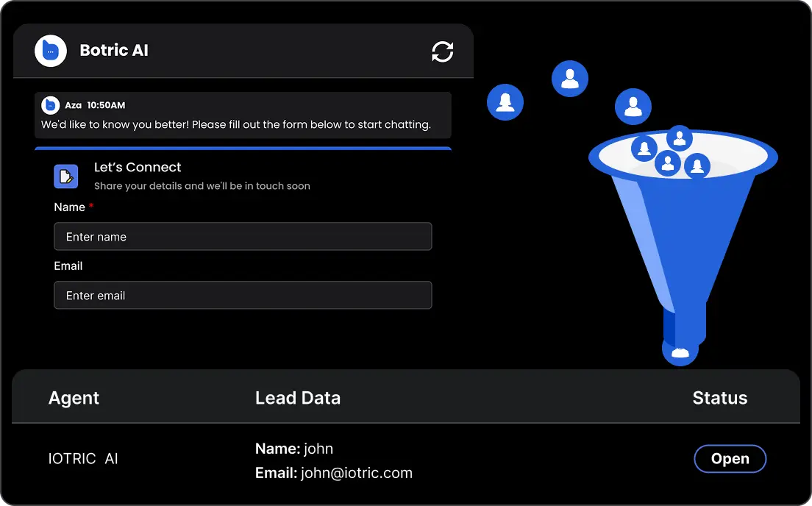Click the refresh chat icon
Screen dimensions: 812x506
(x=442, y=51)
